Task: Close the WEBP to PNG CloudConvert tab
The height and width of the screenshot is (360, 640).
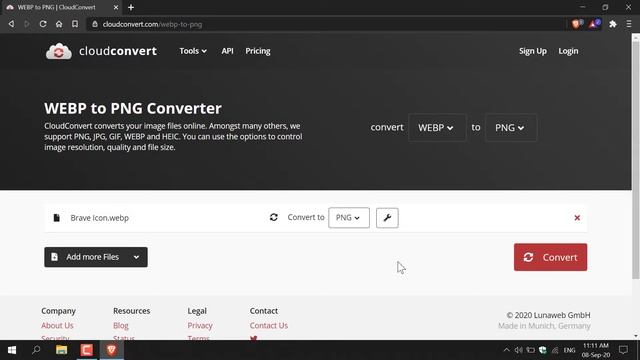Action: (116, 7)
